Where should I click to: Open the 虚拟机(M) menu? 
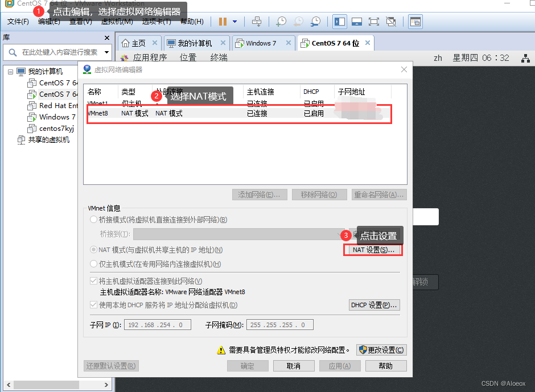pyautogui.click(x=117, y=22)
